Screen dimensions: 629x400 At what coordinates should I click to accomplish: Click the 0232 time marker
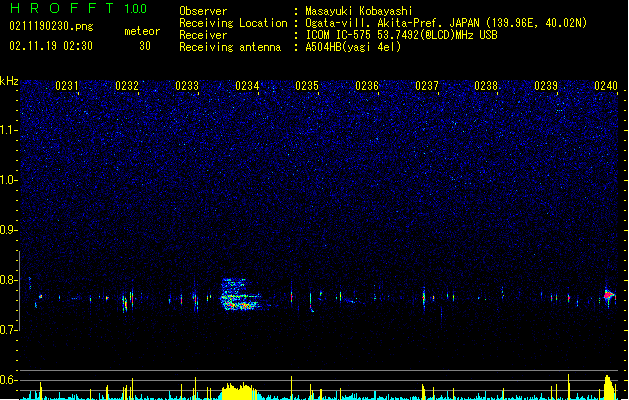pos(127,86)
